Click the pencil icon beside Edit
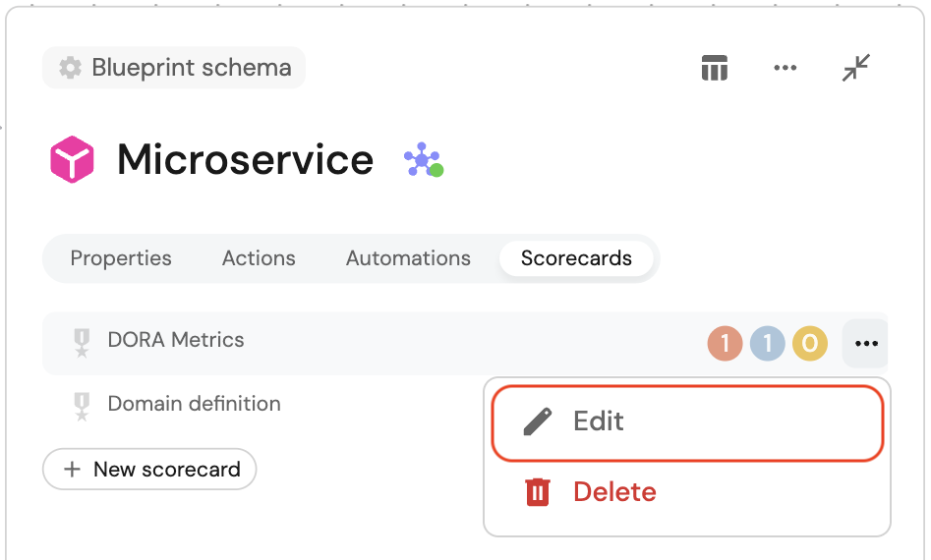The width and height of the screenshot is (931, 560). click(537, 421)
